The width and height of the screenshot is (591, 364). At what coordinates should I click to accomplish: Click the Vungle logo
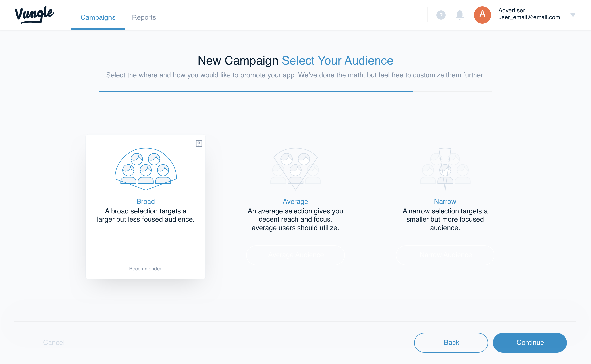coord(34,15)
